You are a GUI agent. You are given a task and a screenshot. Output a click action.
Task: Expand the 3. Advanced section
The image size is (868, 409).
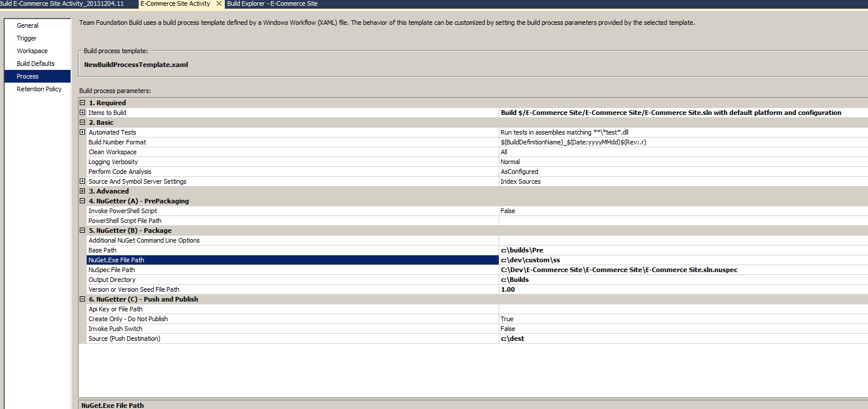click(x=83, y=191)
